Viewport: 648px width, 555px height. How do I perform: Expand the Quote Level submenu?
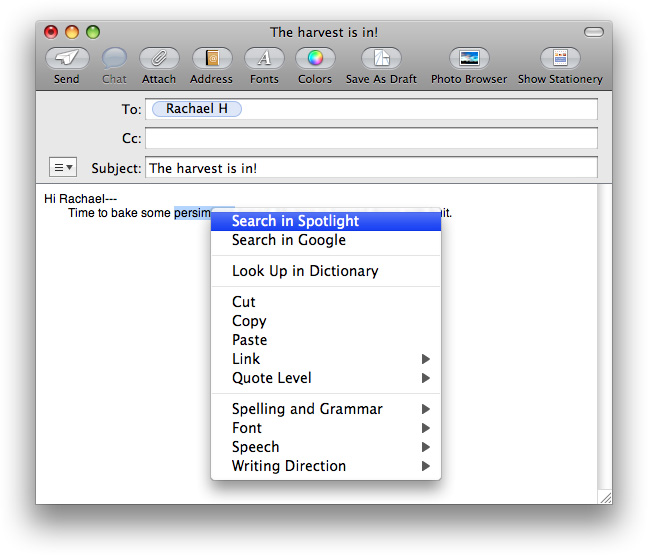[x=326, y=378]
